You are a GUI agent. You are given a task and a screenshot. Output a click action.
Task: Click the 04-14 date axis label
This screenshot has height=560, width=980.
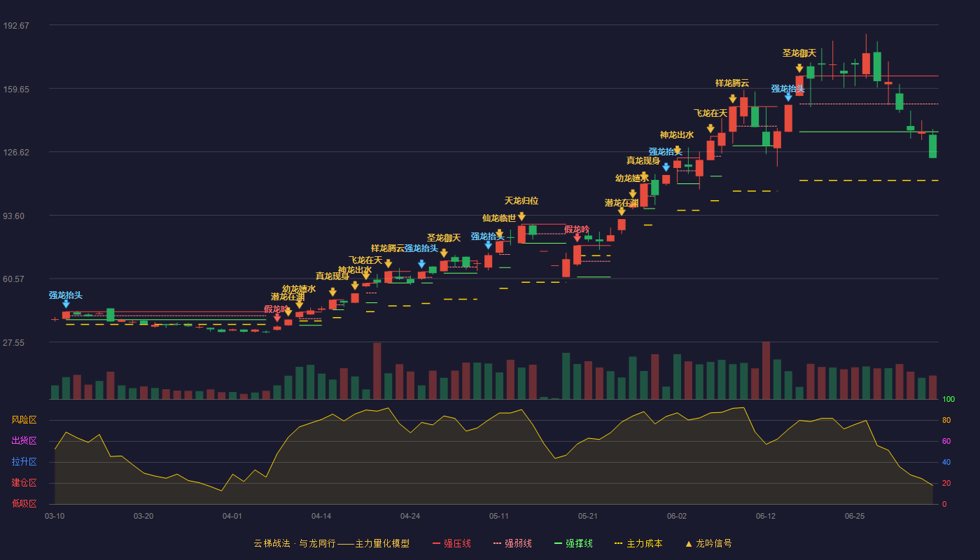(x=321, y=516)
